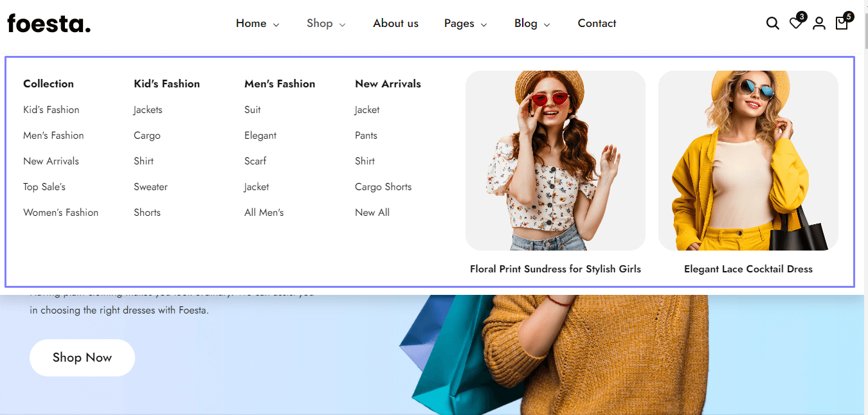Click the foesta logo
The height and width of the screenshot is (415, 868).
tap(49, 24)
